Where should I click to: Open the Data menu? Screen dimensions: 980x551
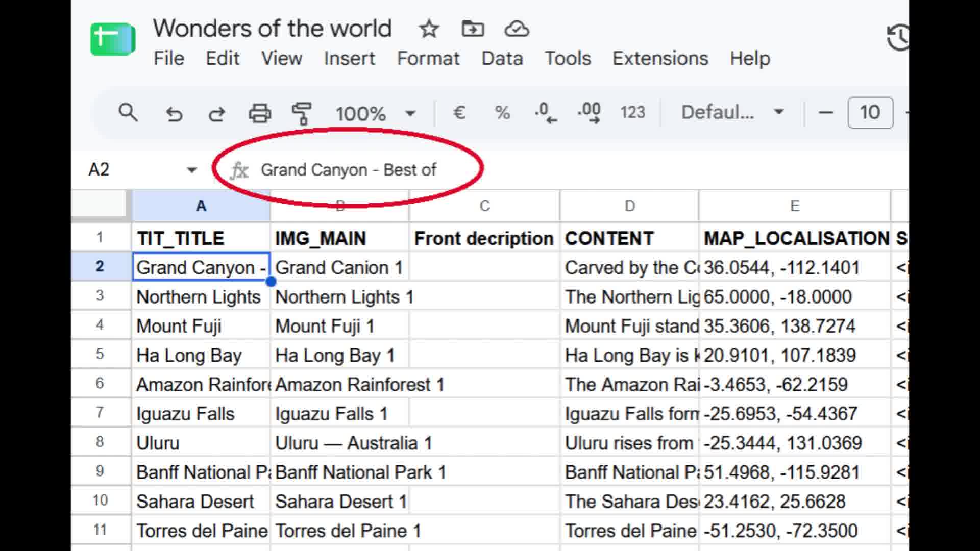click(502, 59)
